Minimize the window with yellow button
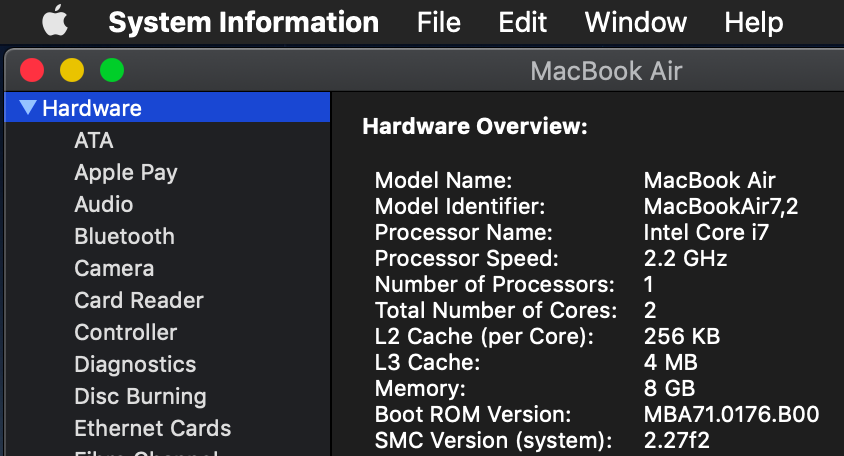The image size is (844, 456). tap(72, 70)
